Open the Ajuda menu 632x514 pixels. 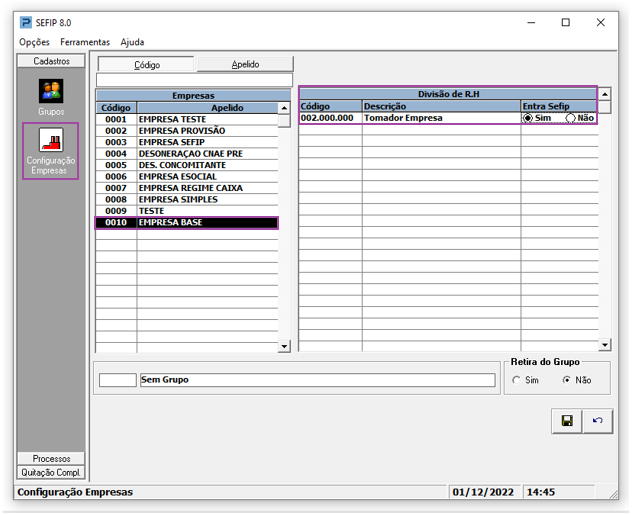132,42
